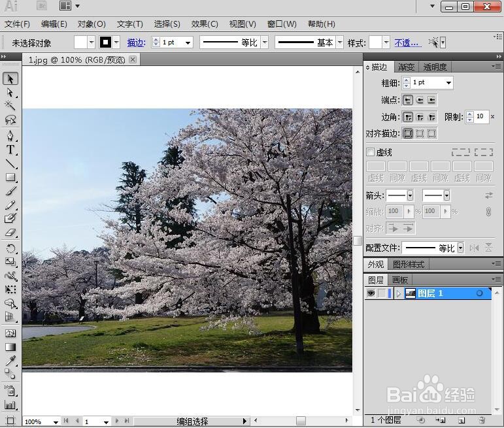Click the create new layer icon
The height and width of the screenshot is (428, 504).
(x=462, y=420)
